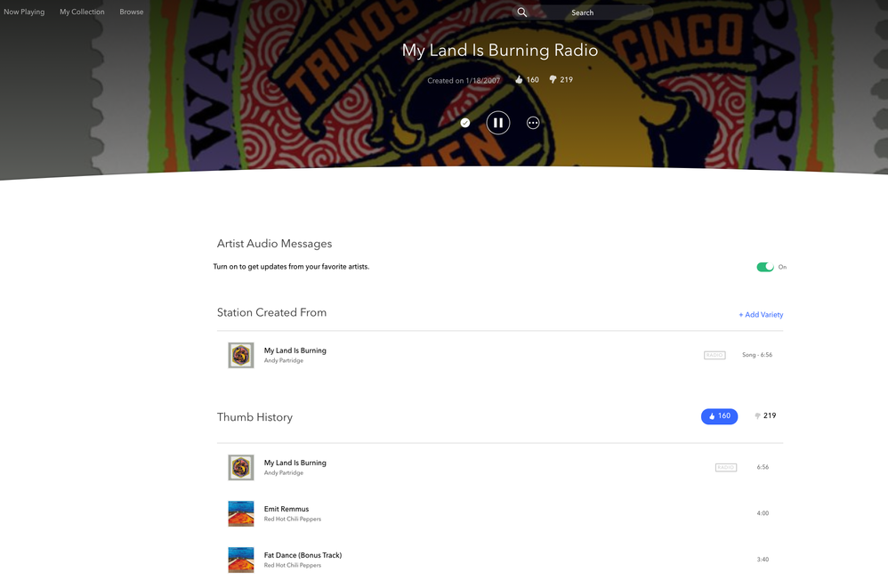Viewport: 888px width, 588px height.
Task: Pause the station playback
Action: coord(498,123)
